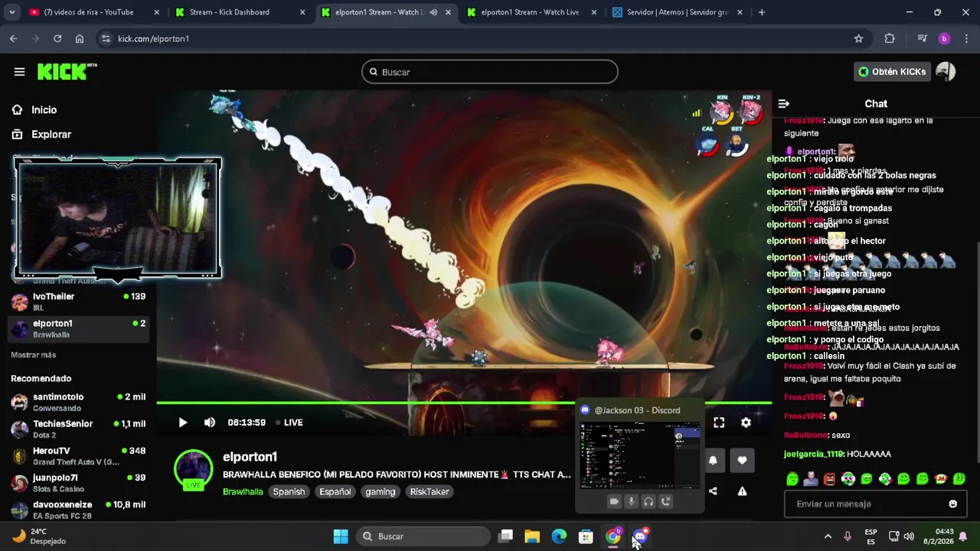
Task: Select the gaming tag
Action: tap(380, 491)
